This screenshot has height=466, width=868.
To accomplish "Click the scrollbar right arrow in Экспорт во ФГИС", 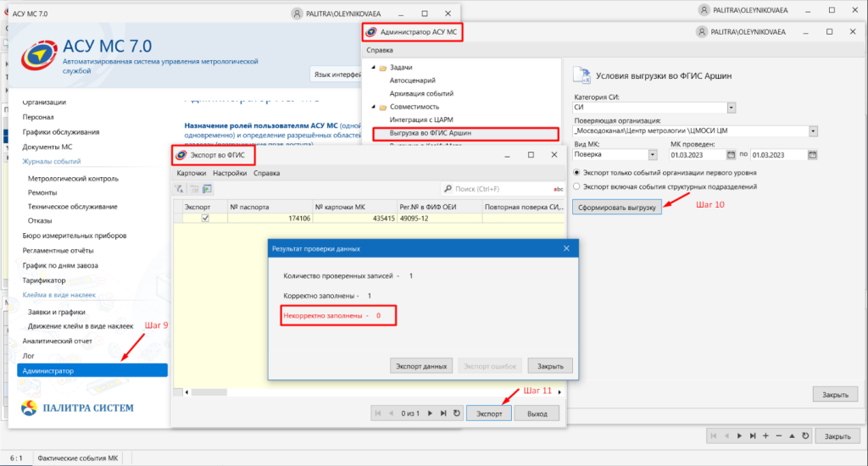I will point(559,392).
